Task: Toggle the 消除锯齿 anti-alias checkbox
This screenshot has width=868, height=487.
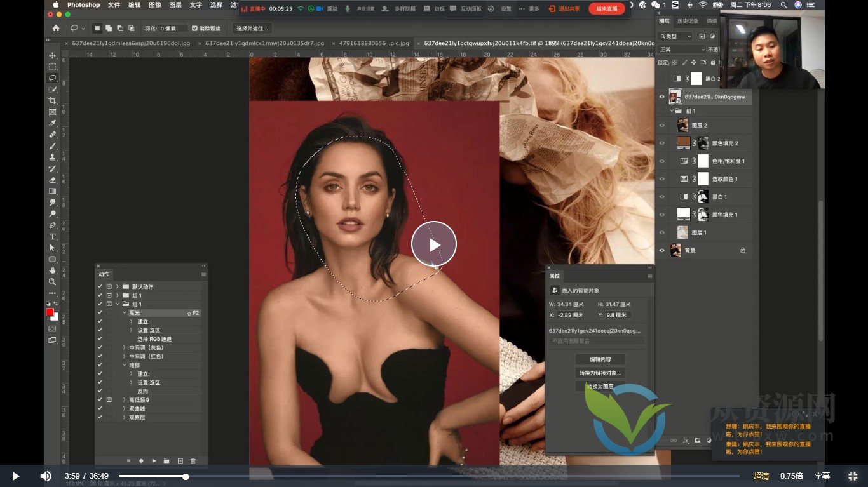Action: point(194,29)
